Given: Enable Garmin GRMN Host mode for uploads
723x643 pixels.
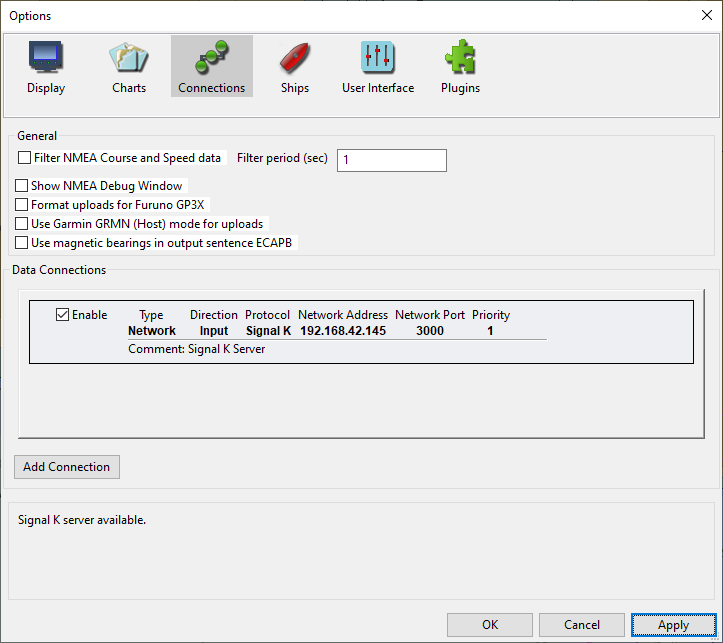Looking at the screenshot, I should [x=23, y=224].
